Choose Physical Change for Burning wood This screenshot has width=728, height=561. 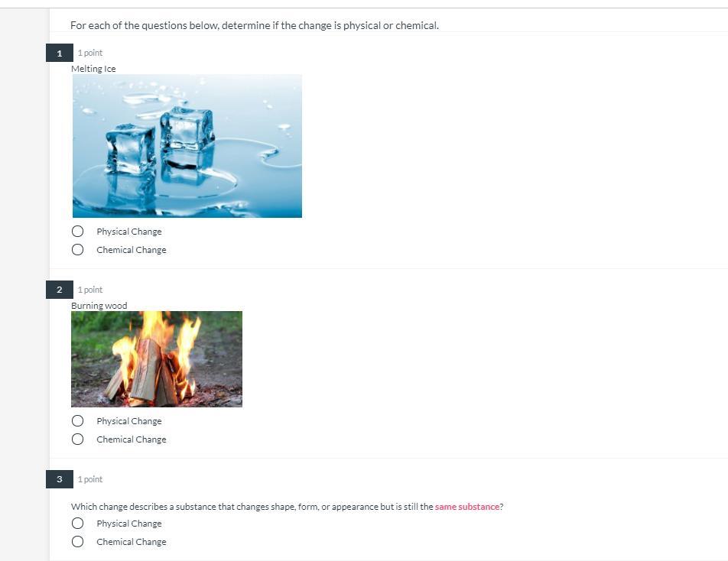77,421
